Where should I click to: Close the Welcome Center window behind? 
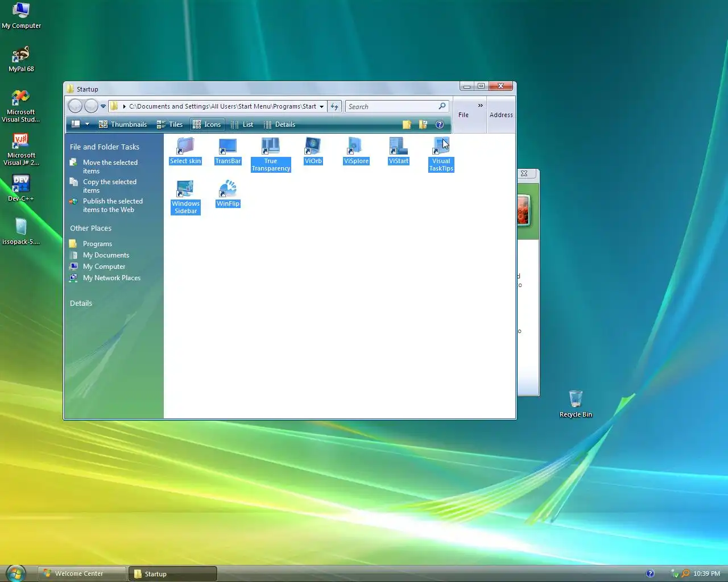click(x=524, y=173)
